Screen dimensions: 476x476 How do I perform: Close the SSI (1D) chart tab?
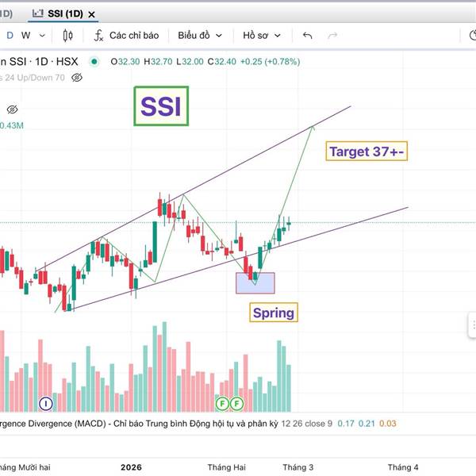click(x=91, y=14)
